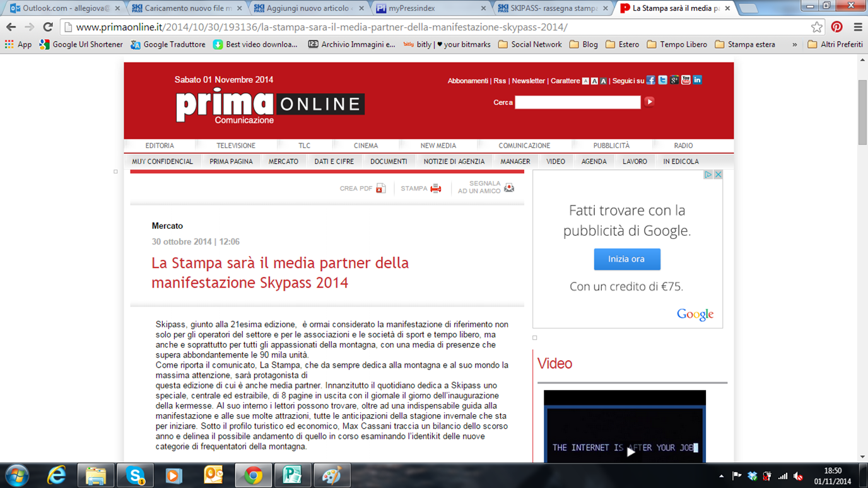Switch to the Aggiungi nuovo articolo tab
This screenshot has width=868, height=488.
[x=308, y=8]
